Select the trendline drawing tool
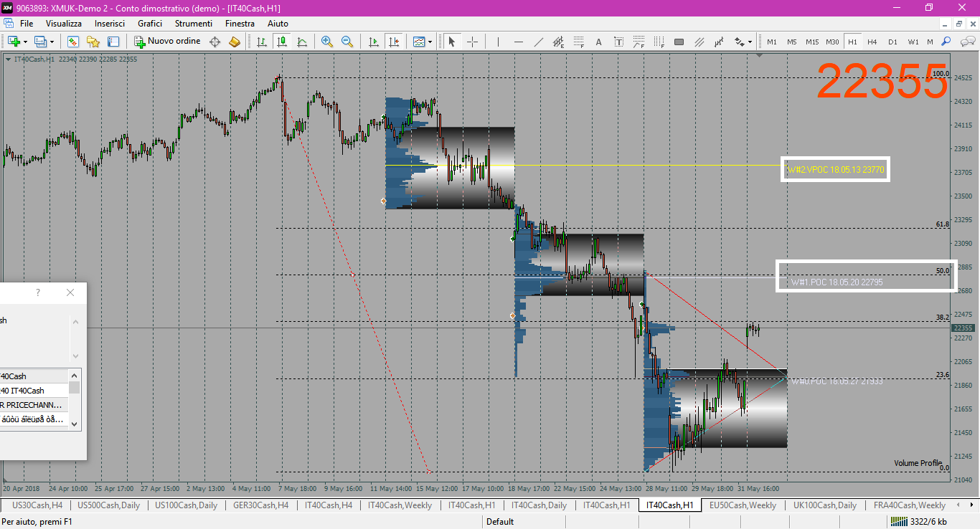Image resolution: width=980 pixels, height=529 pixels. coord(538,42)
